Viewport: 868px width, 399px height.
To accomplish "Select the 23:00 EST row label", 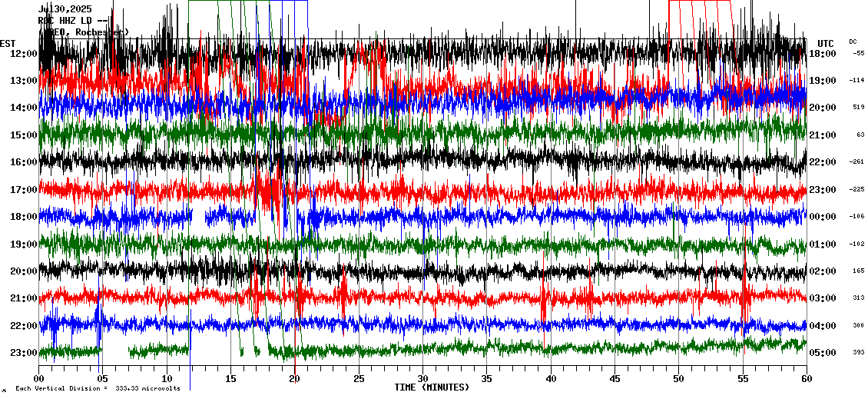I will [25, 353].
